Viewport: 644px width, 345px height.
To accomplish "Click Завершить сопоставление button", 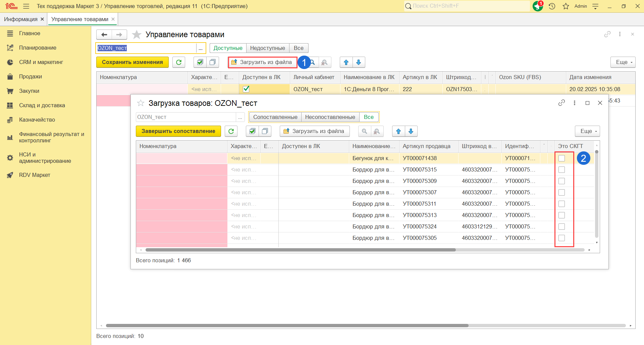I will [178, 131].
